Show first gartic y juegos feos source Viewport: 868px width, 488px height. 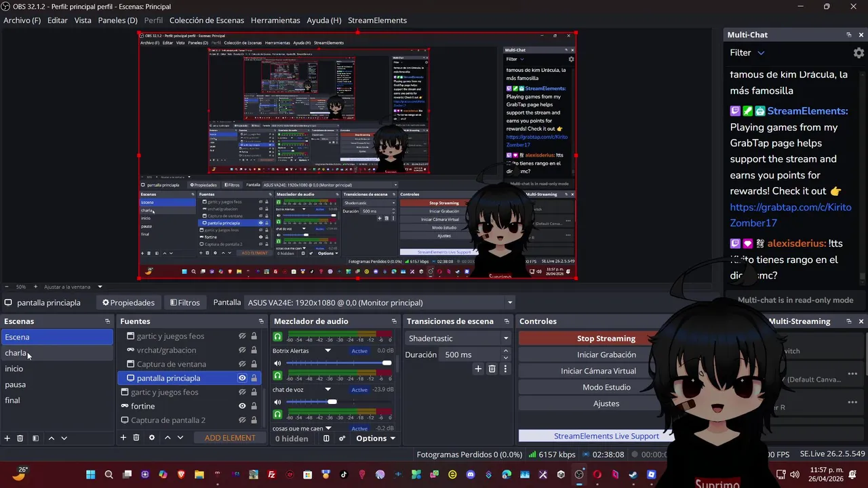coord(242,336)
